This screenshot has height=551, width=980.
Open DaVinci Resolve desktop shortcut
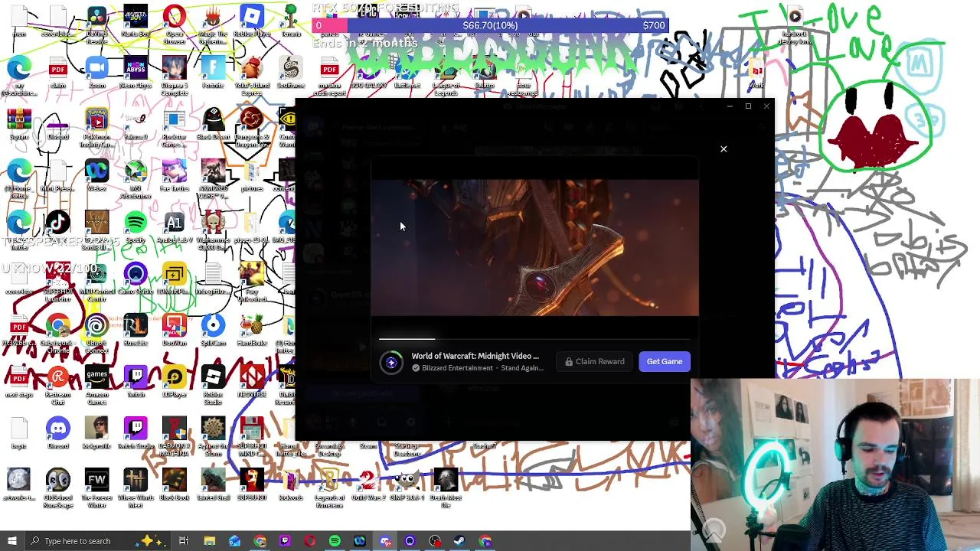96,23
